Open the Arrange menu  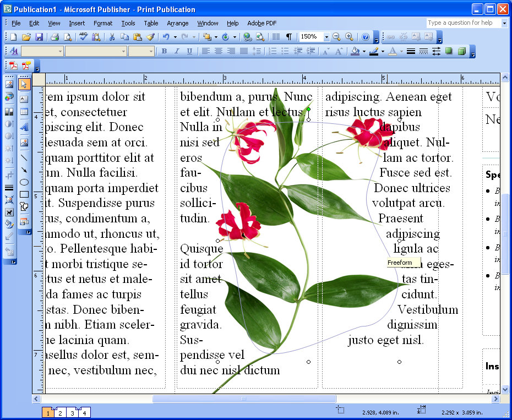(178, 23)
